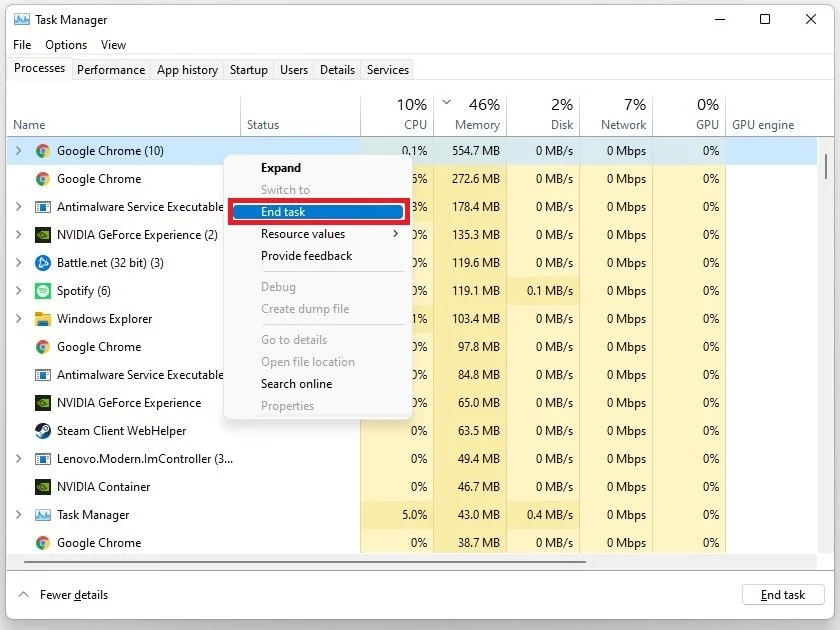The height and width of the screenshot is (630, 840).
Task: Expand the Google Chrome (10) process group
Action: (19, 151)
